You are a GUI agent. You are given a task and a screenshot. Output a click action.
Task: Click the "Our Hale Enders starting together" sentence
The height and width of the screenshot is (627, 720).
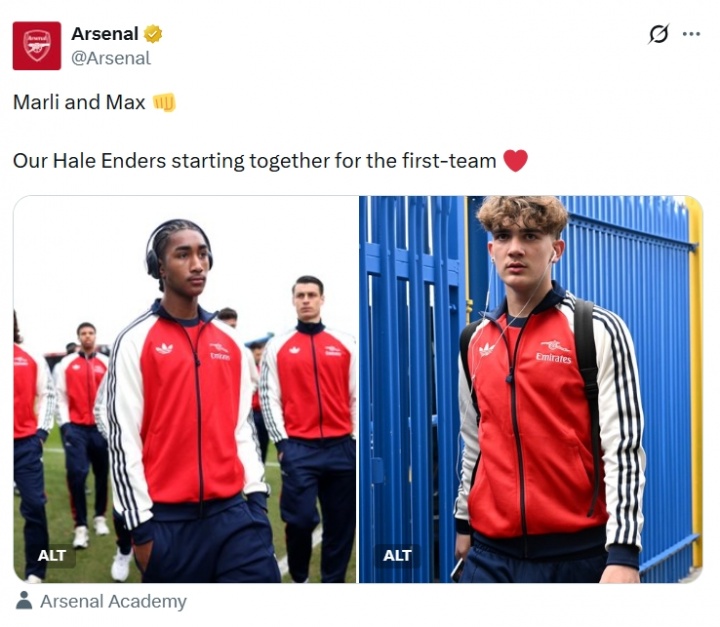pyautogui.click(x=254, y=160)
